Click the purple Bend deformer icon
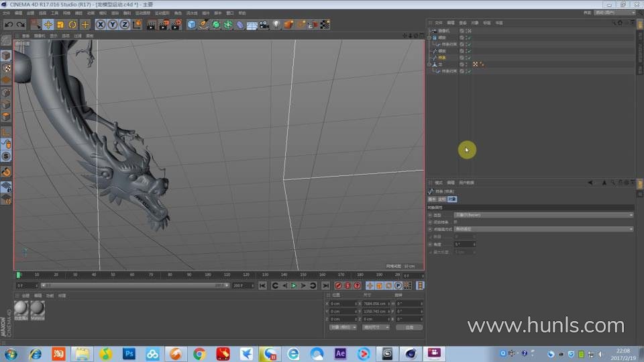 (240, 25)
